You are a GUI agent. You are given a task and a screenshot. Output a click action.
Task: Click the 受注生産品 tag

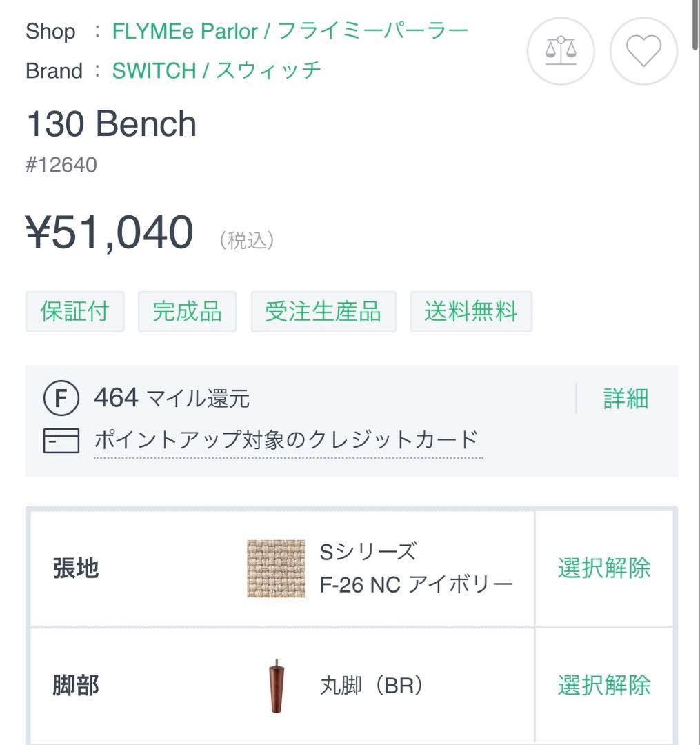(x=323, y=312)
